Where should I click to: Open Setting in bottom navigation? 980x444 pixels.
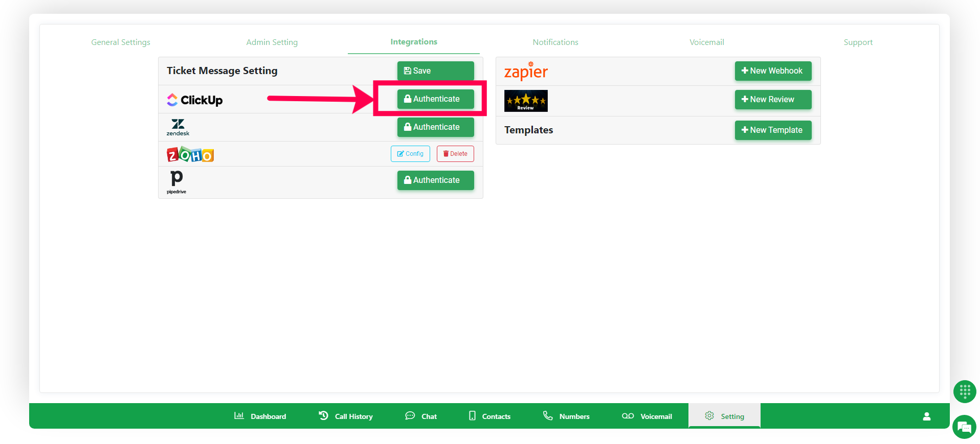coord(724,416)
